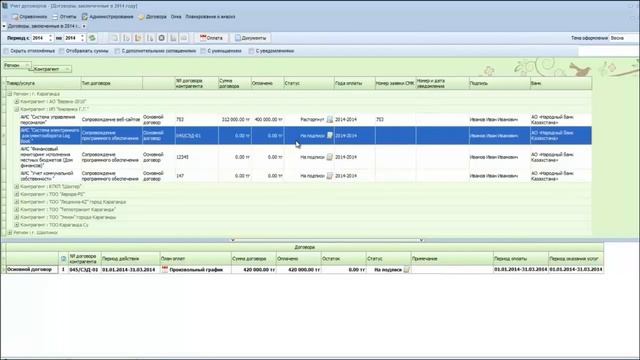Click the search field right of the checkboxes

[x=608, y=51]
